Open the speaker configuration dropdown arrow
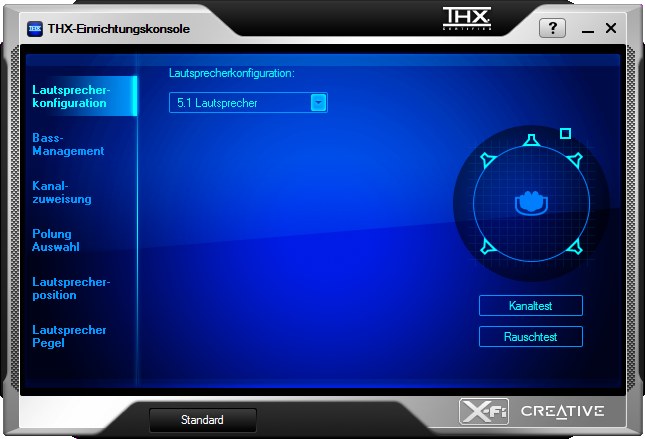The image size is (645, 439). (x=318, y=103)
